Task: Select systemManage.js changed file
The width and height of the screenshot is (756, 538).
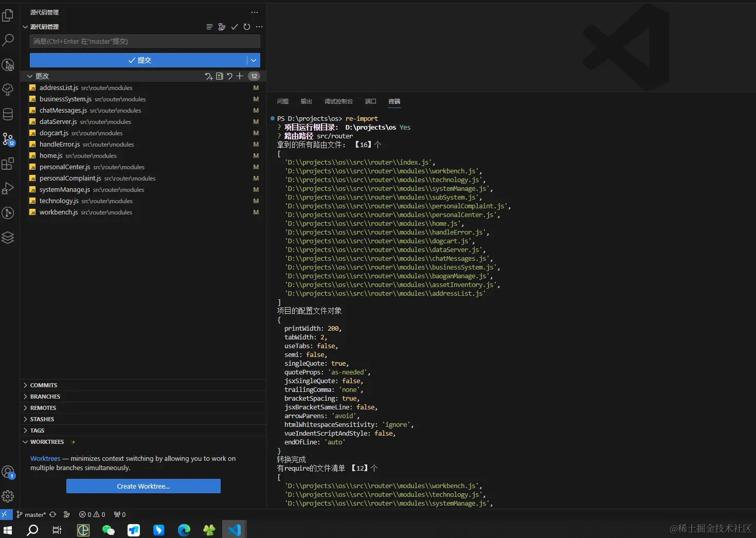Action: (x=143, y=190)
